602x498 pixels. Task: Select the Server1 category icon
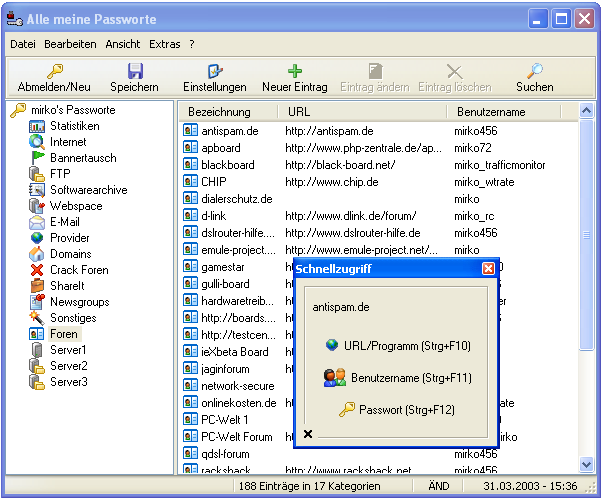point(37,350)
